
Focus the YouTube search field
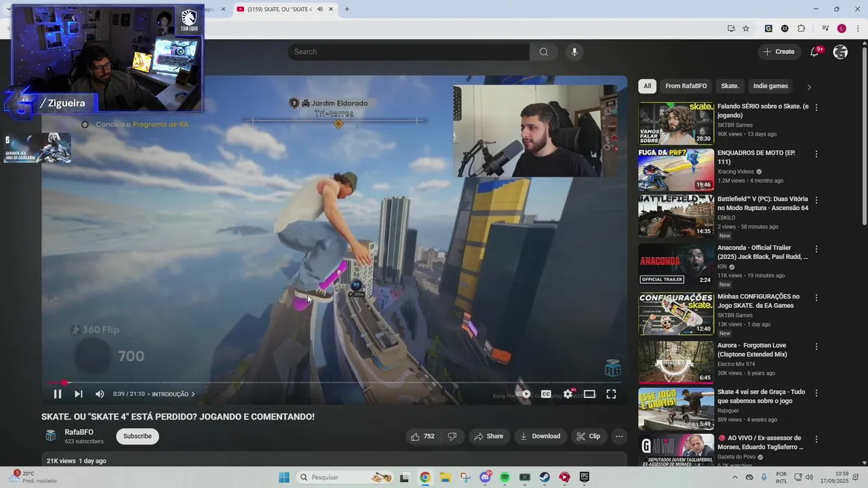point(409,52)
